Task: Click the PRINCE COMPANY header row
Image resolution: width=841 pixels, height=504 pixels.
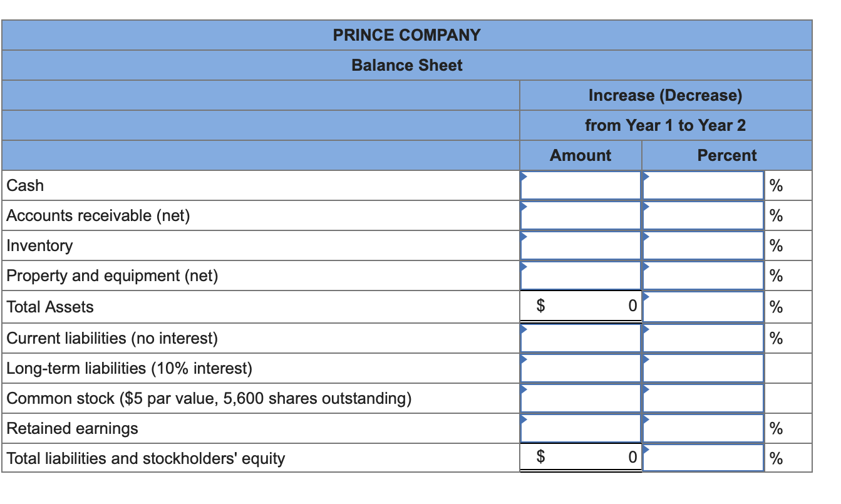Action: click(x=407, y=35)
